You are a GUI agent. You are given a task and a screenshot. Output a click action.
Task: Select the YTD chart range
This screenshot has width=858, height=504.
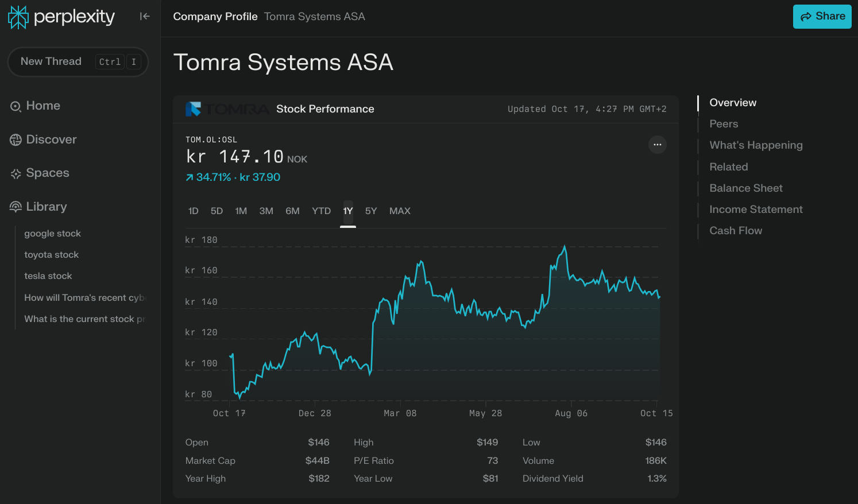[x=321, y=211]
